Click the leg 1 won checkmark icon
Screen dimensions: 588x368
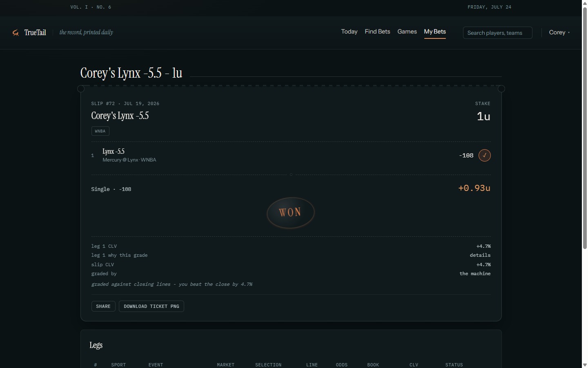click(x=484, y=155)
